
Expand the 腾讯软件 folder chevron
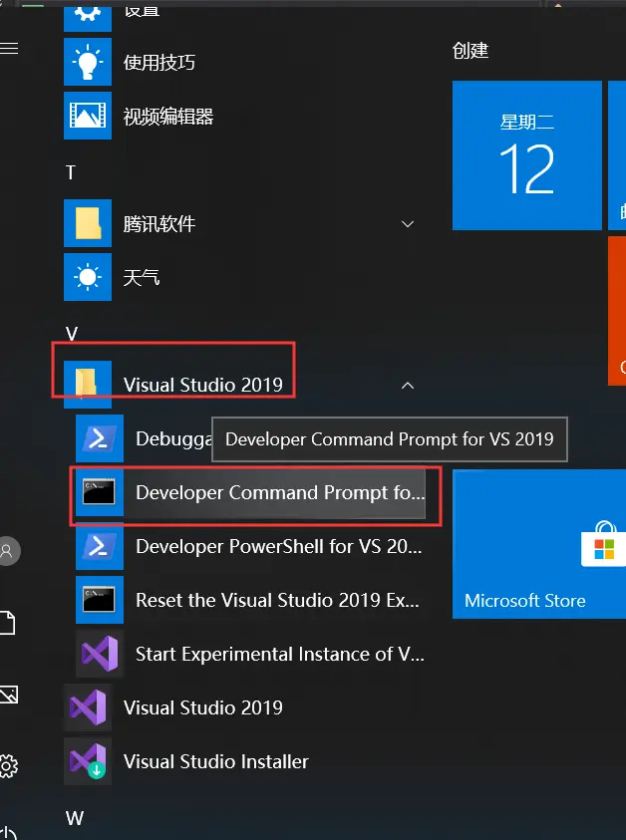pyautogui.click(x=408, y=223)
